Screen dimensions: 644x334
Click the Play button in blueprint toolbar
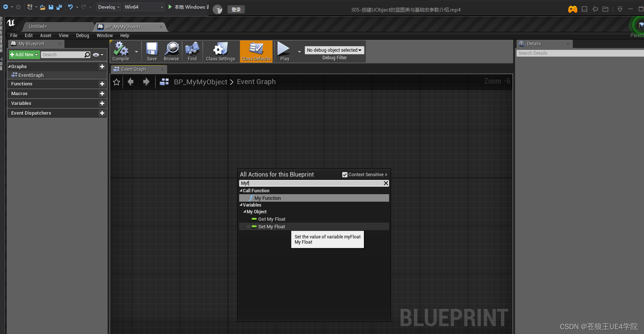285,51
